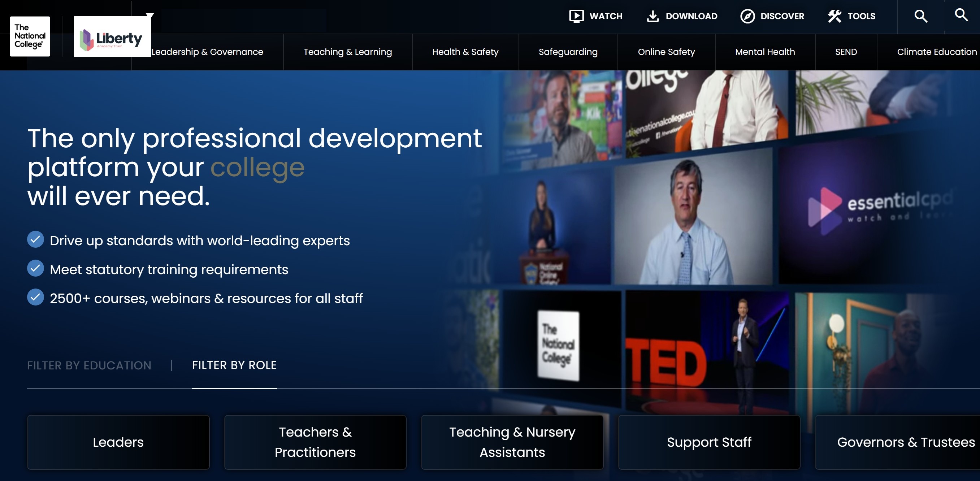
Task: Click checkmark icon beside Meet statutory training
Action: click(x=35, y=268)
